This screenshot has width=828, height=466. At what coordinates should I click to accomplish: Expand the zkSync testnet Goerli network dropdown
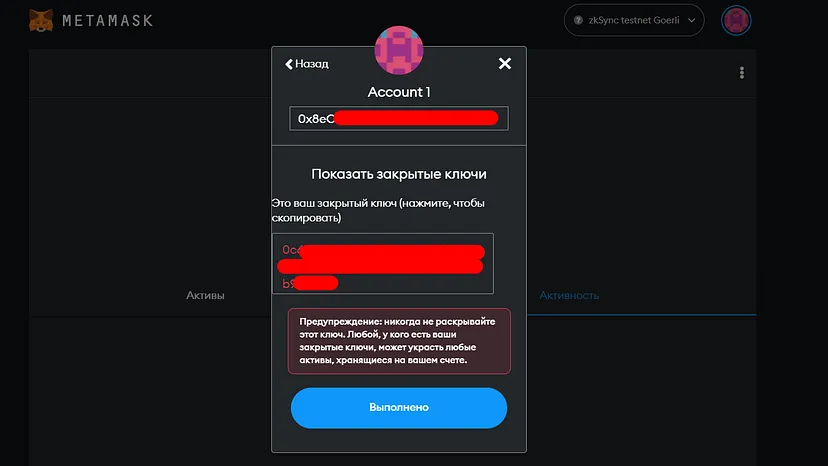[634, 20]
